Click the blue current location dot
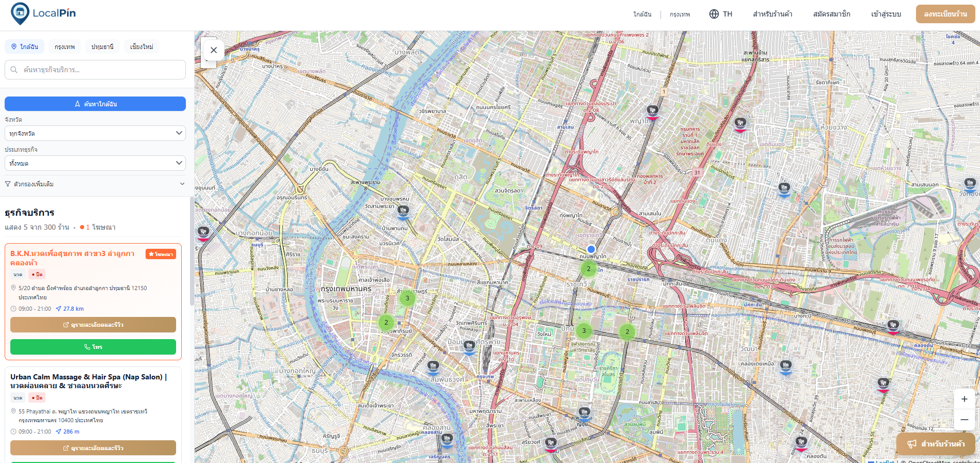 [x=591, y=249]
